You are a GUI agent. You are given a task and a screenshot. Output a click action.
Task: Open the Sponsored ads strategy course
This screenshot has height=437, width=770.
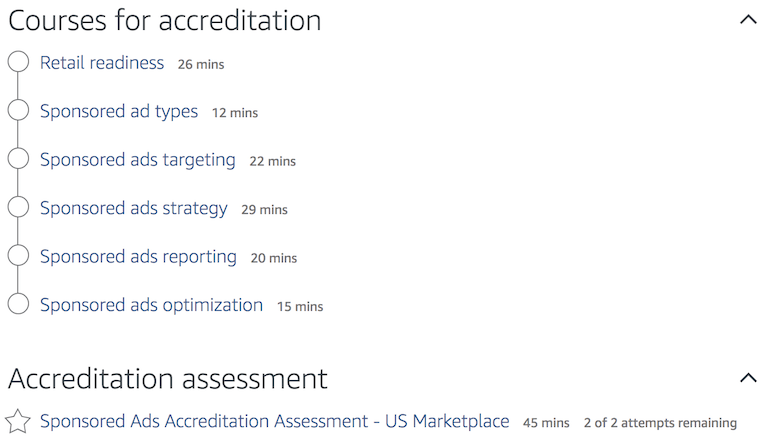tap(134, 209)
